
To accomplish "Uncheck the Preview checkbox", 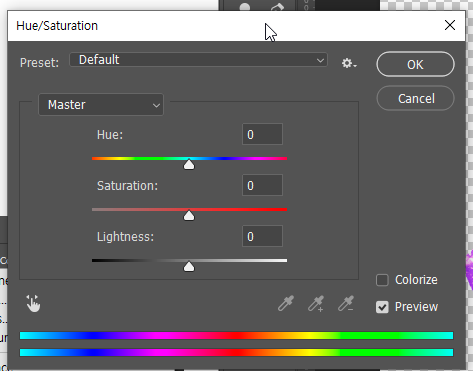I will [x=382, y=307].
